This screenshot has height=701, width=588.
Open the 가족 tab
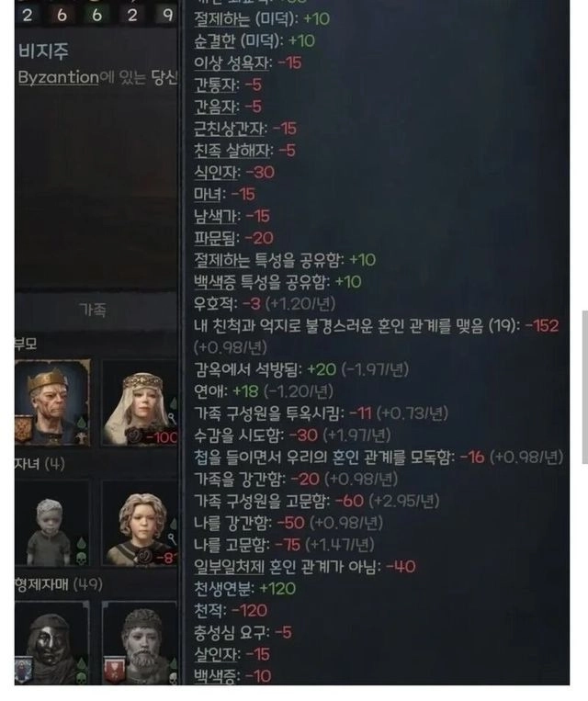93,310
